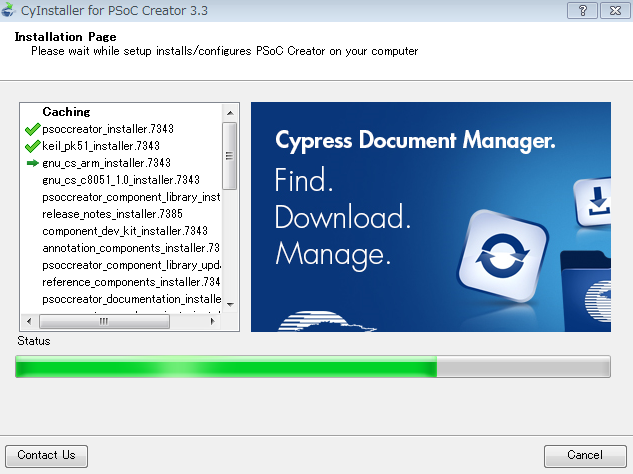
Task: Select psoccreator_installer.7343 in caching list
Action: coord(108,129)
